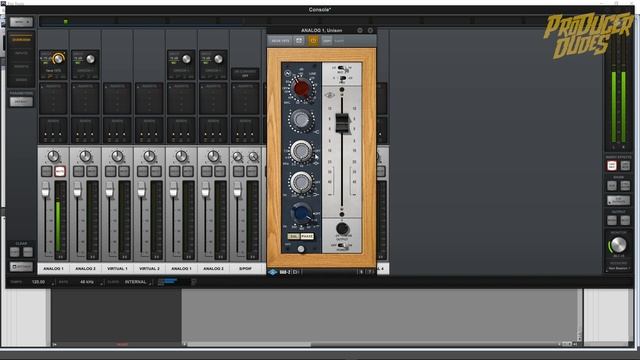Click the S/PDIF channel name label
The height and width of the screenshot is (360, 640).
tap(245, 269)
